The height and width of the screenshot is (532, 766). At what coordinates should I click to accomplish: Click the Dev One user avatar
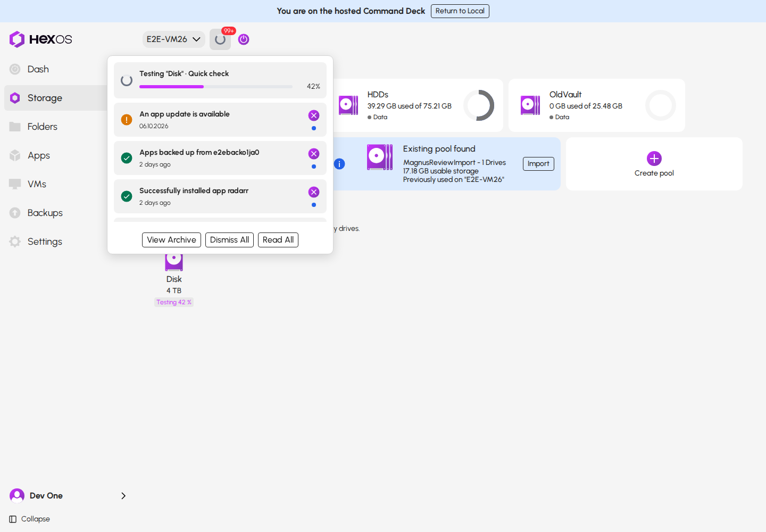coord(17,496)
